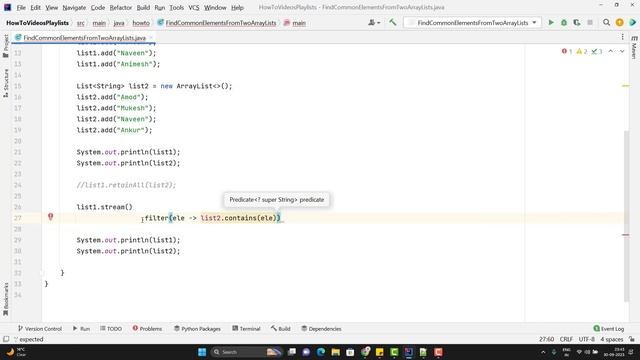Open the Build tool window

(x=280, y=329)
